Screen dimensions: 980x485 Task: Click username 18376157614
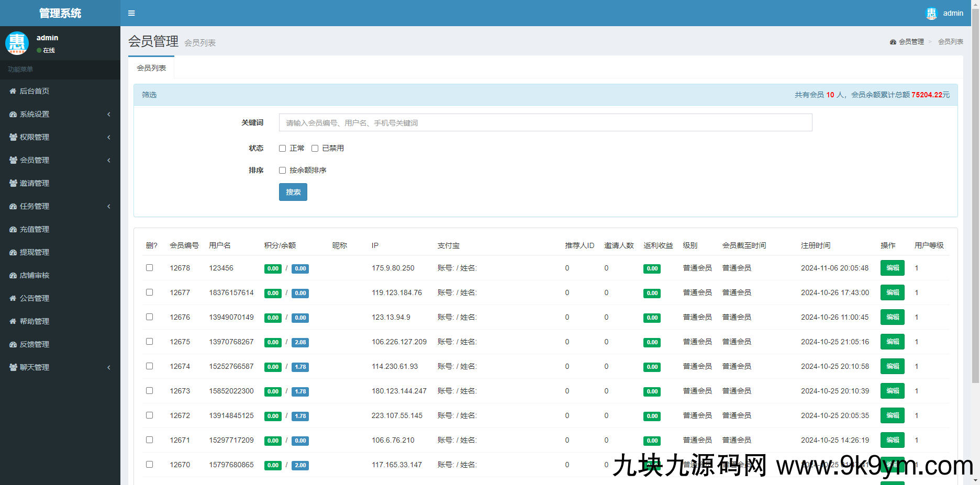[231, 292]
